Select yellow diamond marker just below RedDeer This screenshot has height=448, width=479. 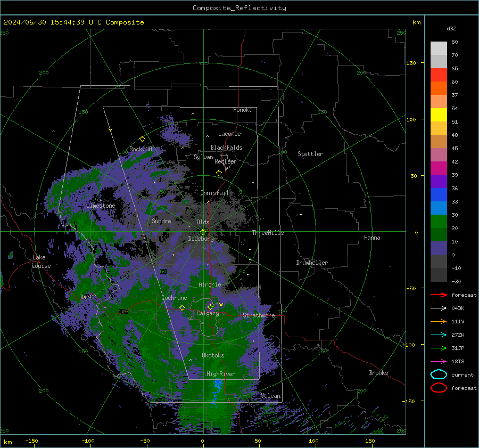(219, 173)
